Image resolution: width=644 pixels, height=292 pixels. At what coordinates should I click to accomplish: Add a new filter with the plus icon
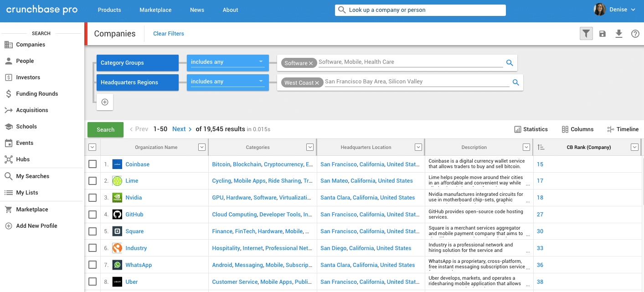104,102
